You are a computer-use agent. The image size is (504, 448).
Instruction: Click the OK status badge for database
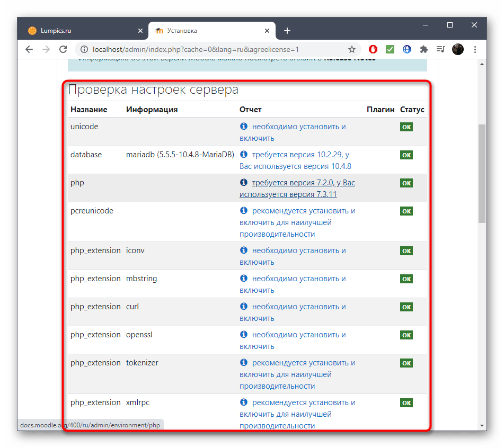406,155
